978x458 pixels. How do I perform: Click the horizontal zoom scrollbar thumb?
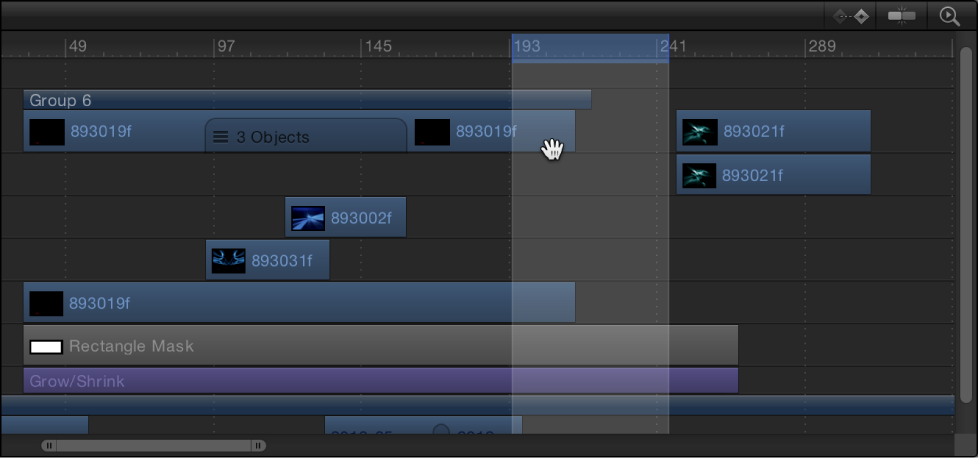coord(153,446)
